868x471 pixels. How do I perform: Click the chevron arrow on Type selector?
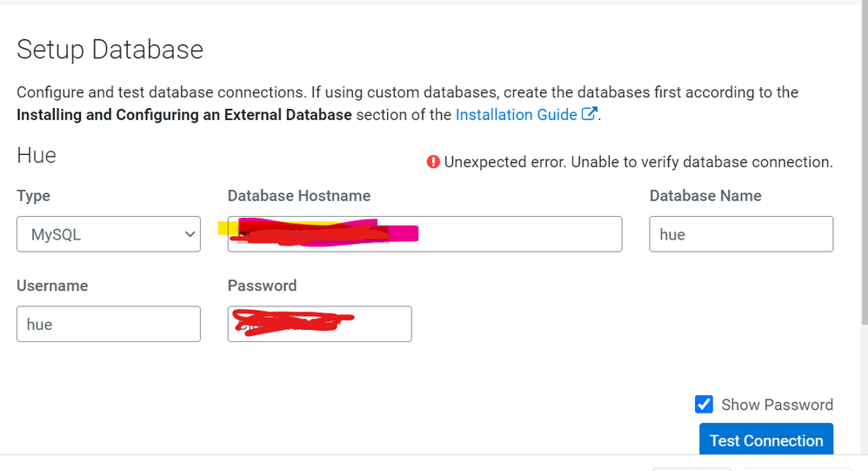click(190, 234)
